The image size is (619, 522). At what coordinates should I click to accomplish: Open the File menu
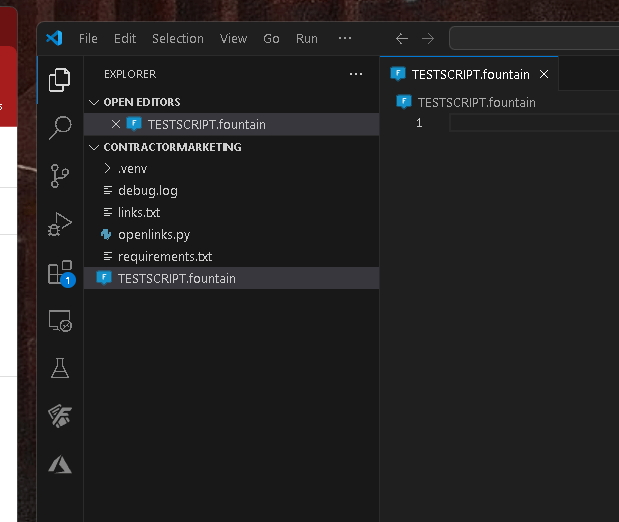tap(88, 39)
